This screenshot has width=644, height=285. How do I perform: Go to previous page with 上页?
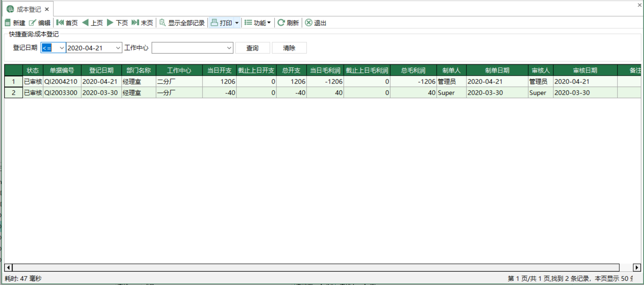[92, 23]
